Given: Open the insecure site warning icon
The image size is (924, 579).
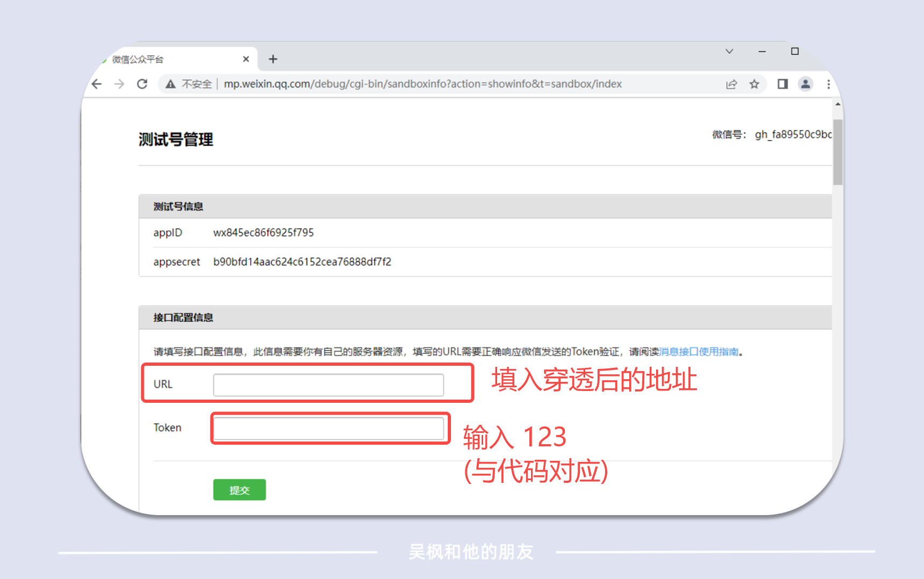Looking at the screenshot, I should click(x=170, y=84).
